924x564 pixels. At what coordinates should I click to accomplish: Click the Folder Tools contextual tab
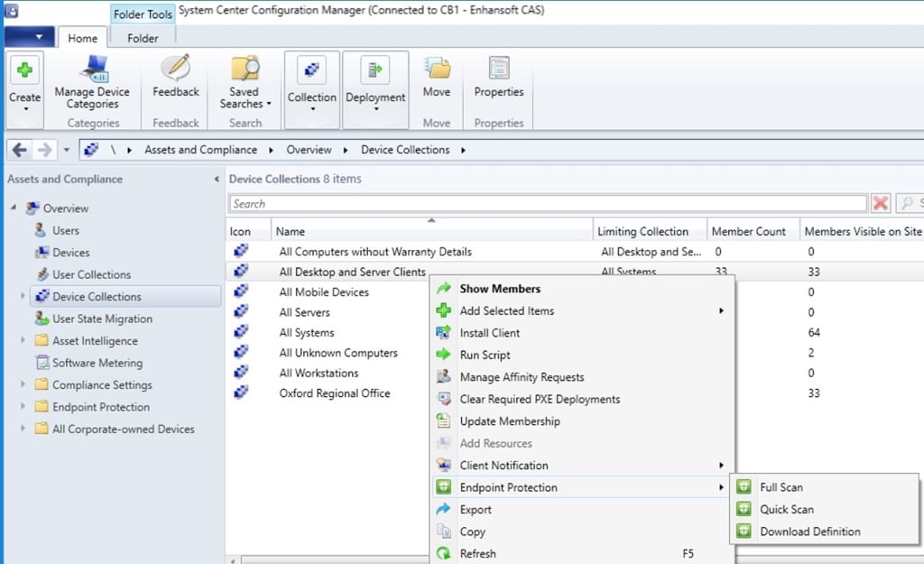pos(143,14)
